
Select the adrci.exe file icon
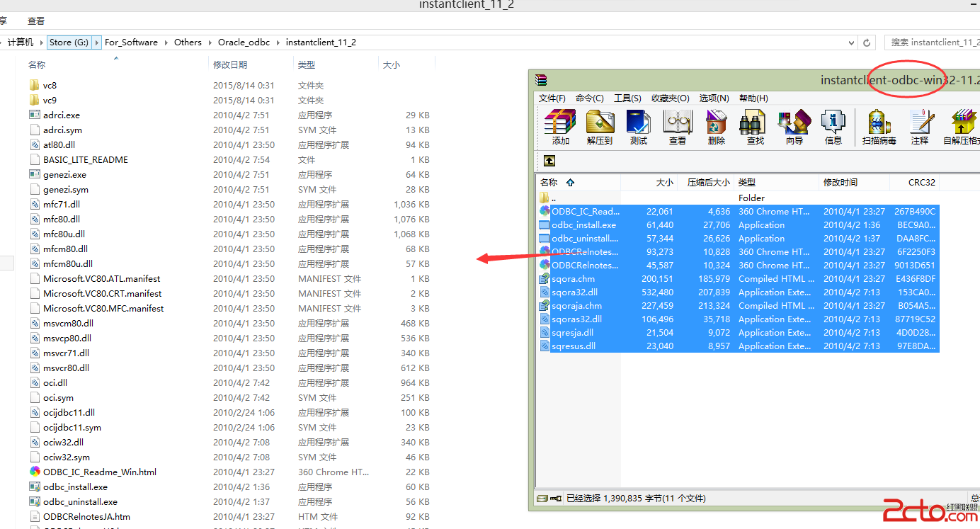click(x=34, y=115)
